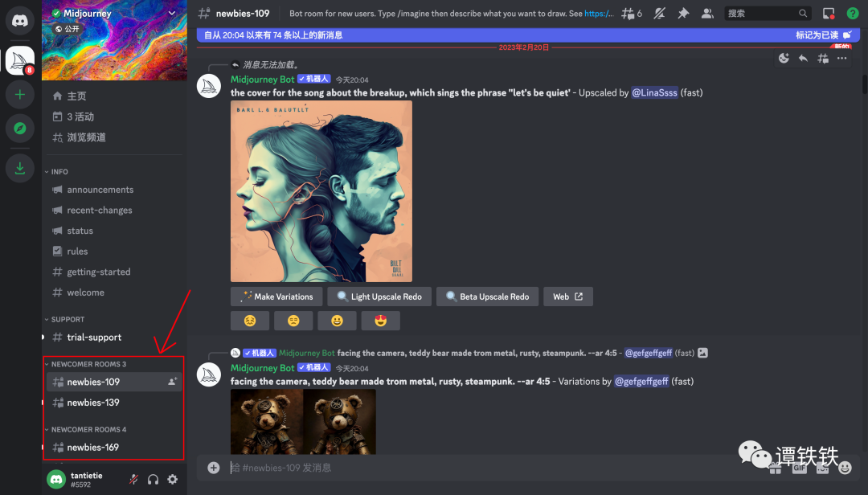Add reaction to the breakup cover message
The image size is (868, 495).
click(784, 58)
